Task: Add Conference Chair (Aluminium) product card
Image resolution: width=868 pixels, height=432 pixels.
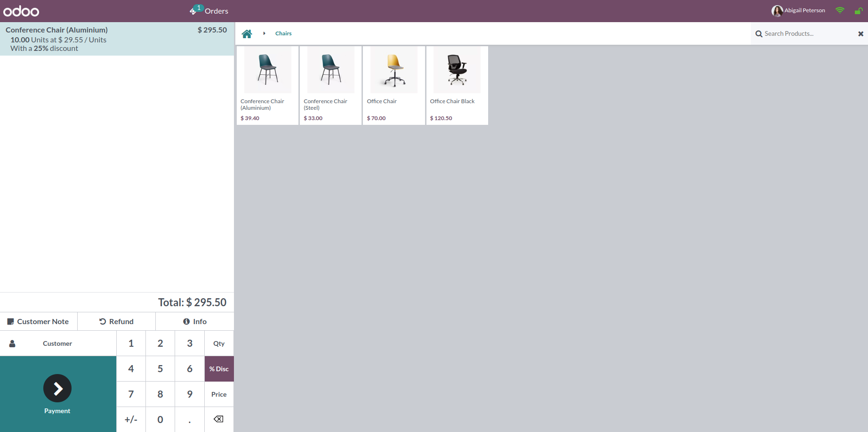Action: coord(268,85)
